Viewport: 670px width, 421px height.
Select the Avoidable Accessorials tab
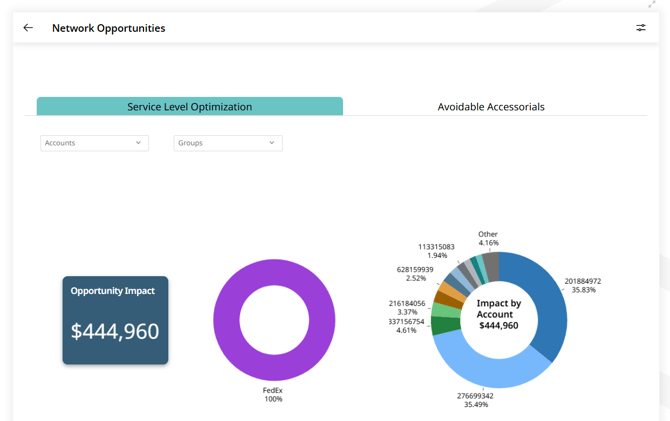[x=491, y=106]
